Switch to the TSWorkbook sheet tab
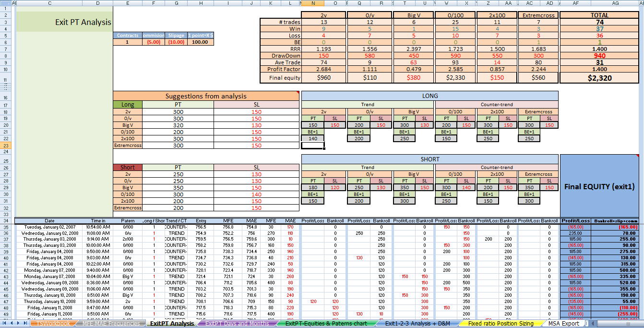644x328 pixels. tap(53, 324)
